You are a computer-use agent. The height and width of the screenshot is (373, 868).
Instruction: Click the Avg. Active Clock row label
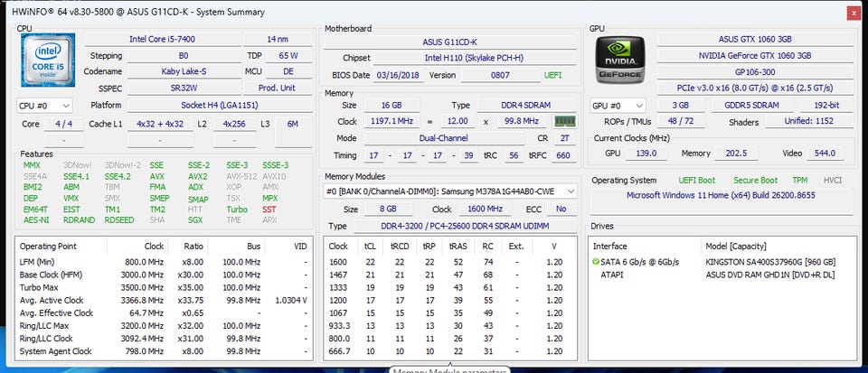click(x=51, y=300)
